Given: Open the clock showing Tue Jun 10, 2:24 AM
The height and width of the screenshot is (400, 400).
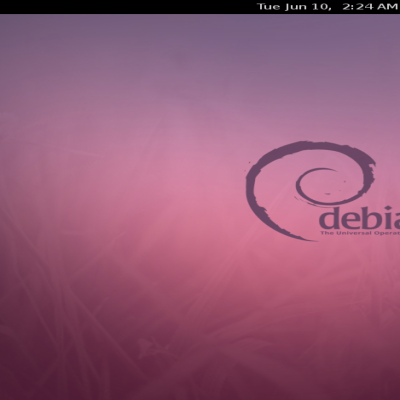Looking at the screenshot, I should (x=328, y=7).
